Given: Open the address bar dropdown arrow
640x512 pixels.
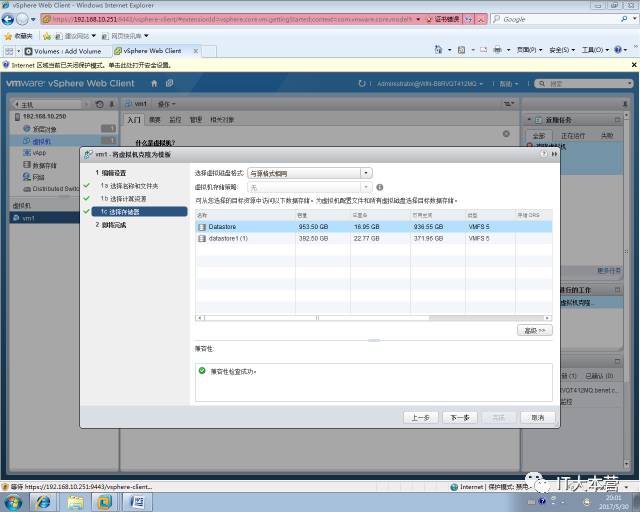Looking at the screenshot, I should (x=418, y=19).
